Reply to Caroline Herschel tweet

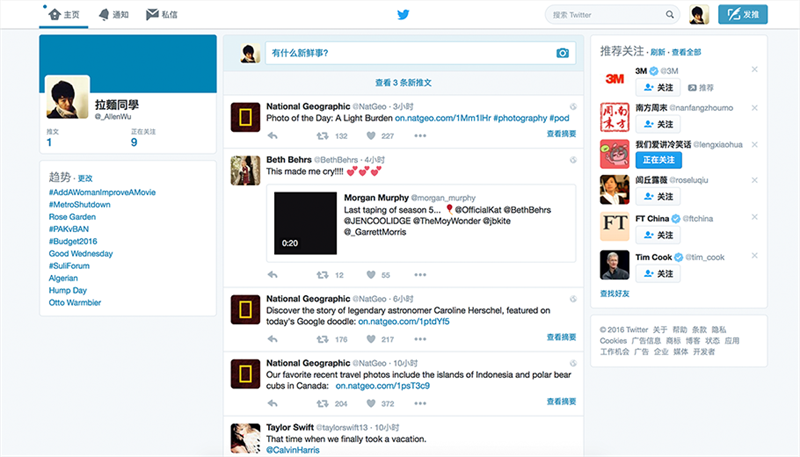tap(272, 339)
